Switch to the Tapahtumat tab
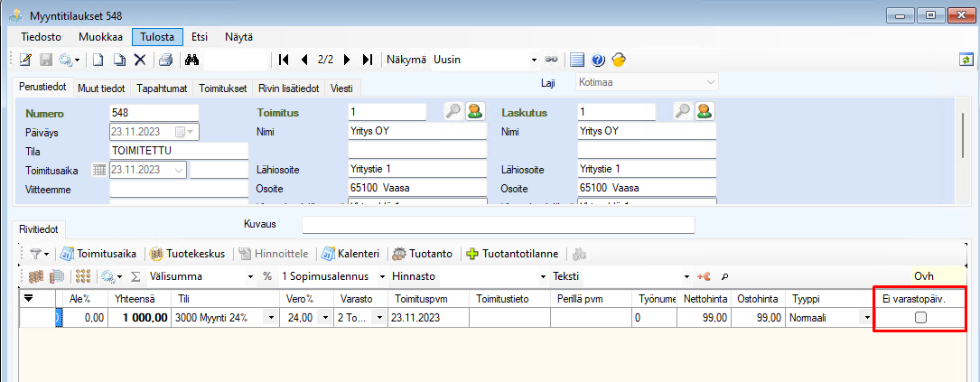This screenshot has height=382, width=980. tap(162, 89)
